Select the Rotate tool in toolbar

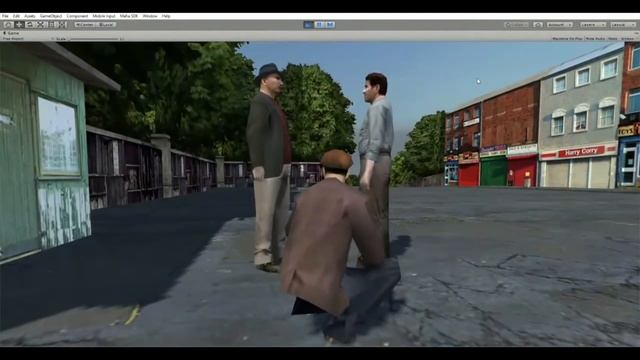[x=30, y=25]
